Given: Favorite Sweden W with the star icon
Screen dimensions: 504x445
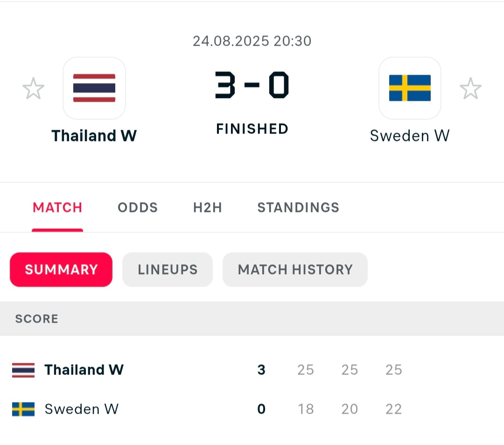Looking at the screenshot, I should (x=470, y=88).
